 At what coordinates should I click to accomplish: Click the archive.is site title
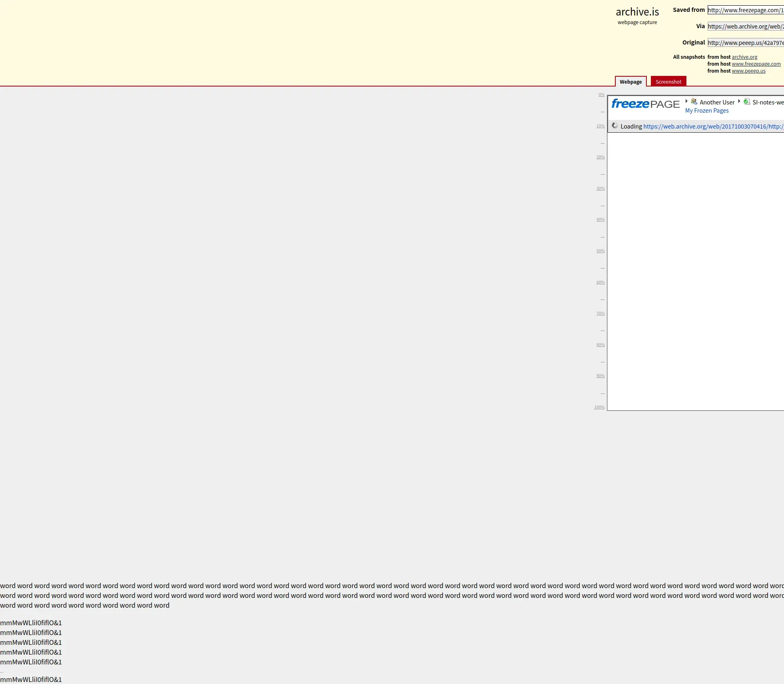tap(637, 12)
